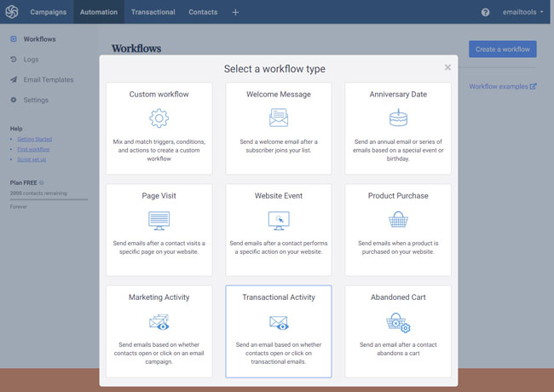Click the Transactional Activity envelope icon
The width and height of the screenshot is (554, 392).
[279, 322]
